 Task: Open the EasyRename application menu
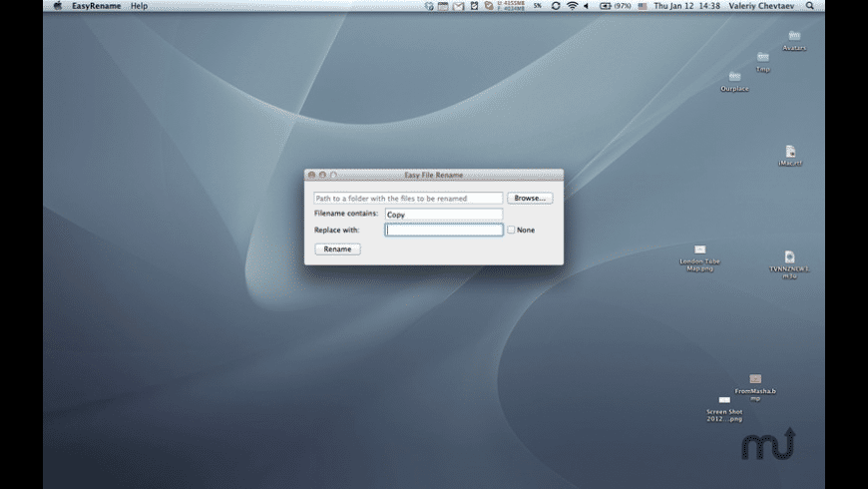(97, 6)
